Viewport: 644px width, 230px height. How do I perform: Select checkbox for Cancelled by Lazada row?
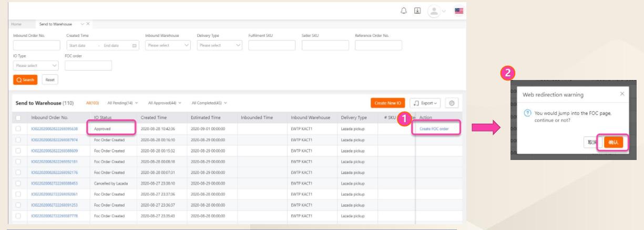click(19, 183)
